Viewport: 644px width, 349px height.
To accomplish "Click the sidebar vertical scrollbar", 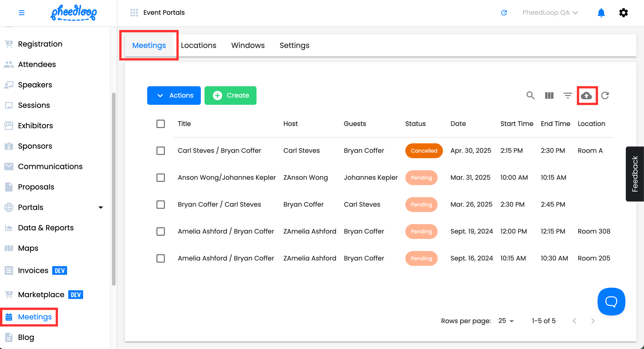I will pos(114,189).
